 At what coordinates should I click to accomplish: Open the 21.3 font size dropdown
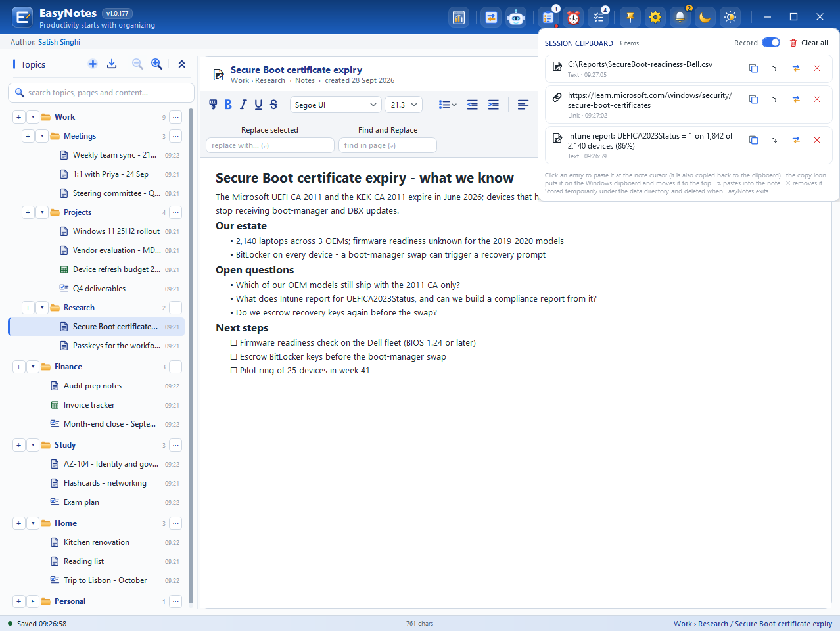click(x=404, y=105)
